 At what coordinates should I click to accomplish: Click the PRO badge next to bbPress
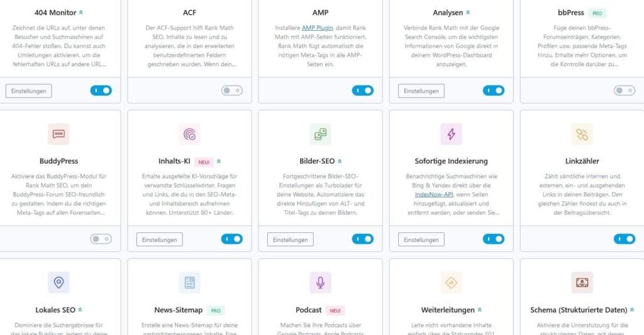[598, 13]
